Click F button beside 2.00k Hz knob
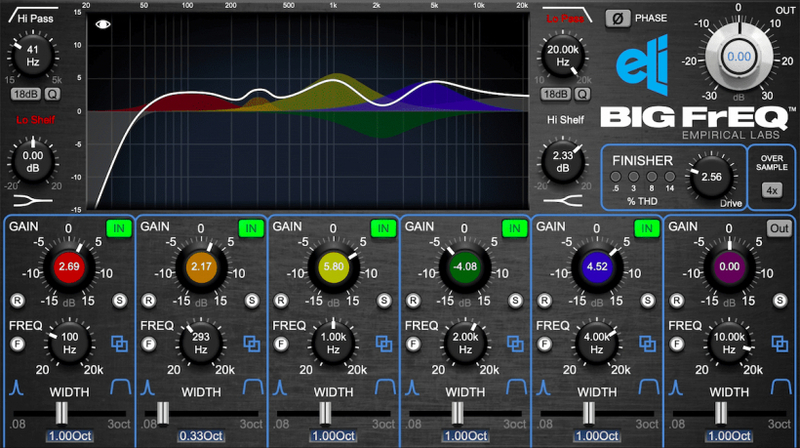Image resolution: width=800 pixels, height=448 pixels. 413,344
